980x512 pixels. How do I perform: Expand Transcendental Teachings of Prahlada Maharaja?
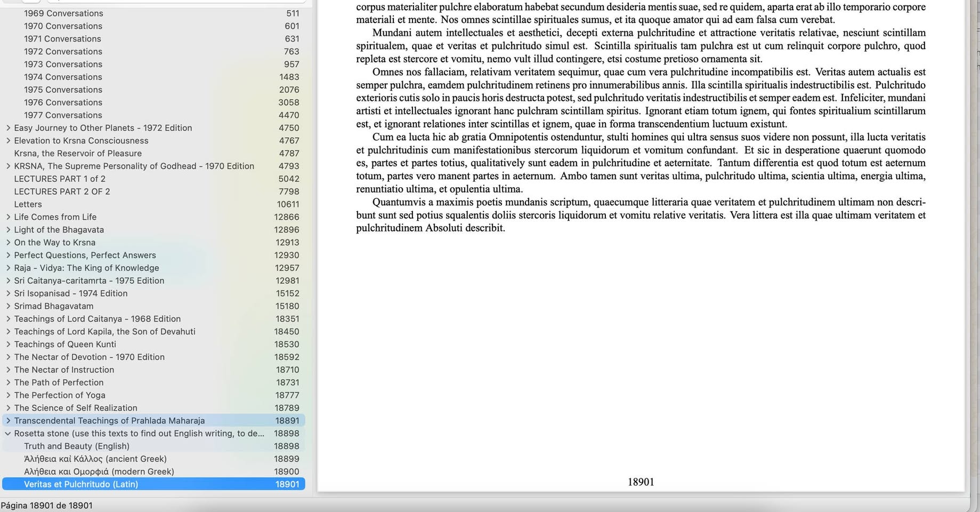8,421
